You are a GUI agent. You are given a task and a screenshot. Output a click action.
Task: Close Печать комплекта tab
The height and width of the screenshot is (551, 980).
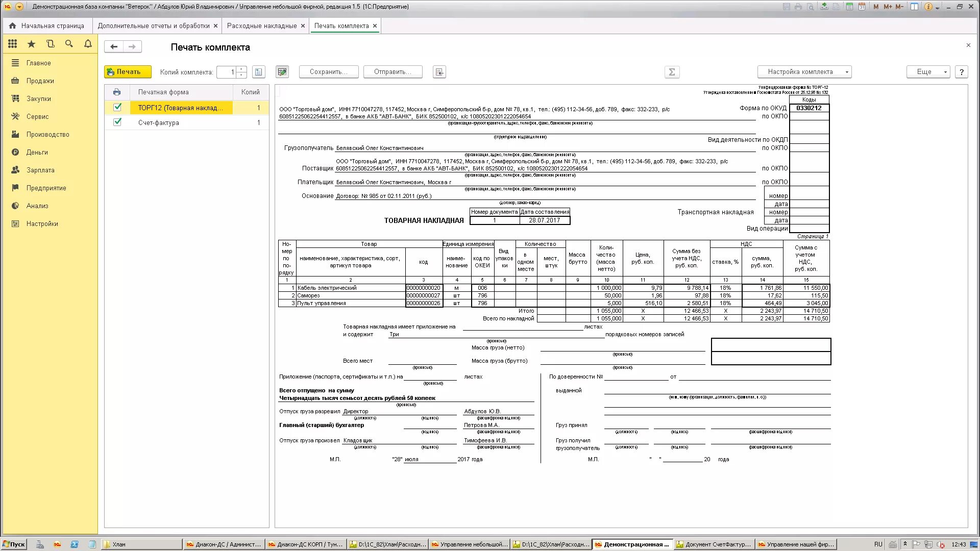point(375,26)
